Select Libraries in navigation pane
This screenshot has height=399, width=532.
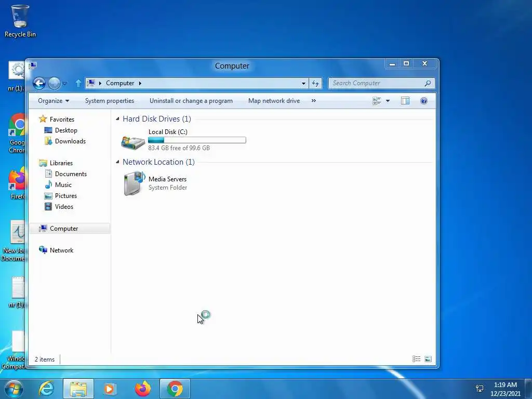point(61,163)
